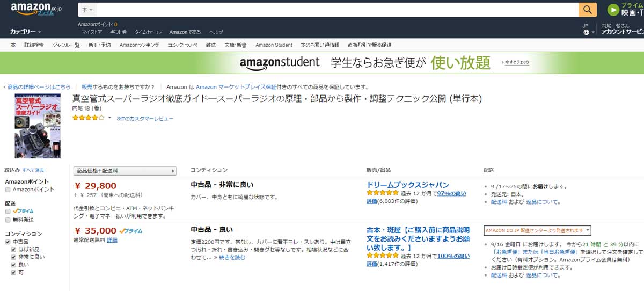The width and height of the screenshot is (644, 291).
Task: Select コミック・ラノベ in the sub-navigation
Action: tap(182, 45)
